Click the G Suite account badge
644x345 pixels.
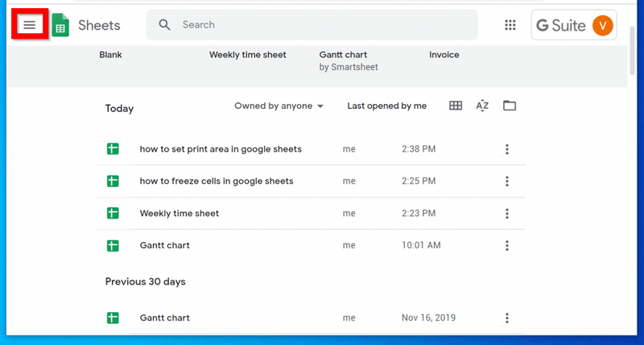coord(574,25)
